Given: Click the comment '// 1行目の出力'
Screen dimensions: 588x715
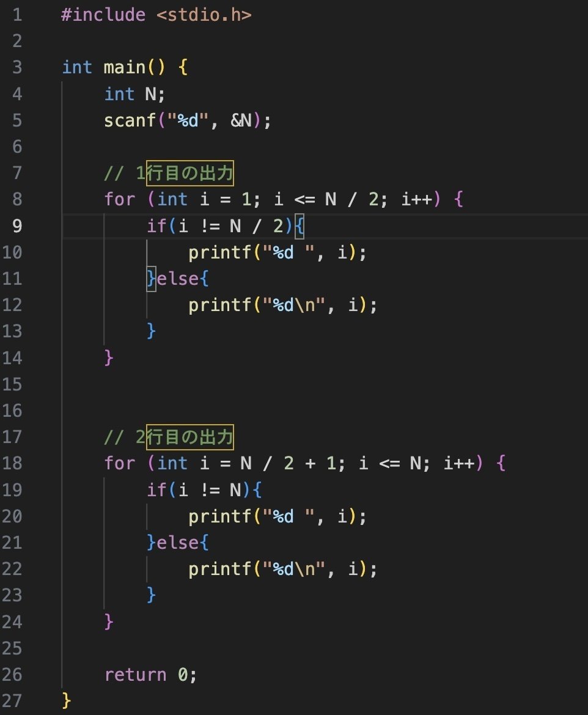Looking at the screenshot, I should click(169, 174).
